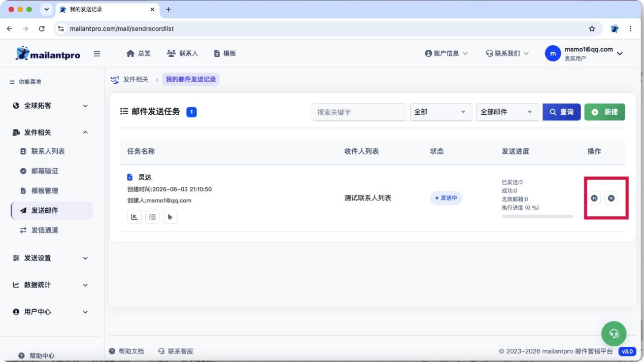The width and height of the screenshot is (644, 362).
Task: Expand the 全球拓客 sidebar section
Action: pos(51,106)
